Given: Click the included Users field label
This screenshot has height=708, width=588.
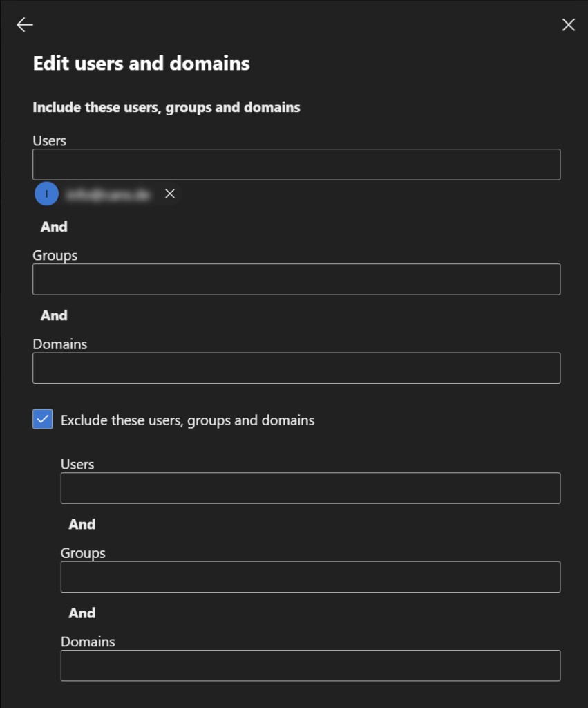Looking at the screenshot, I should click(49, 140).
